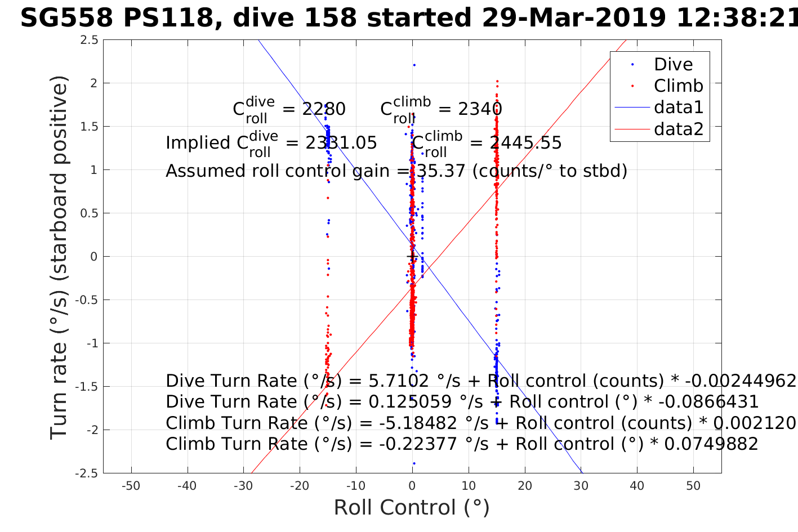Click x-axis tick label '20'
The height and width of the screenshot is (532, 798).
click(525, 486)
